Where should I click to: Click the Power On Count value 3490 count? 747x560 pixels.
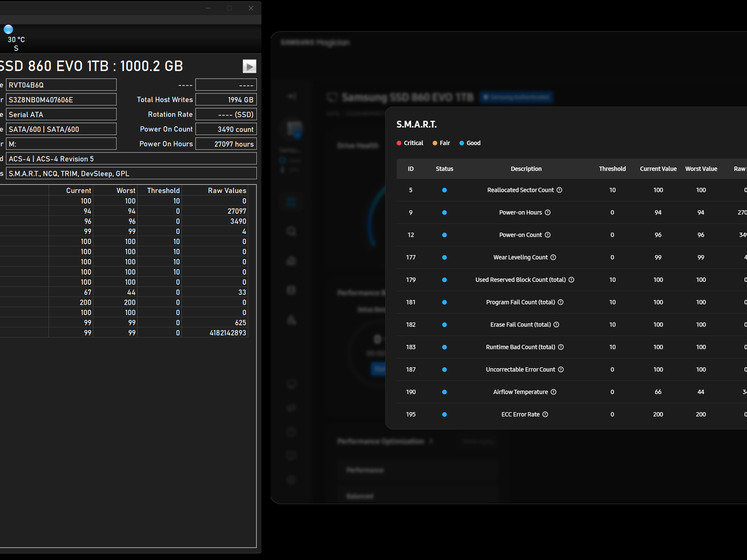click(226, 129)
